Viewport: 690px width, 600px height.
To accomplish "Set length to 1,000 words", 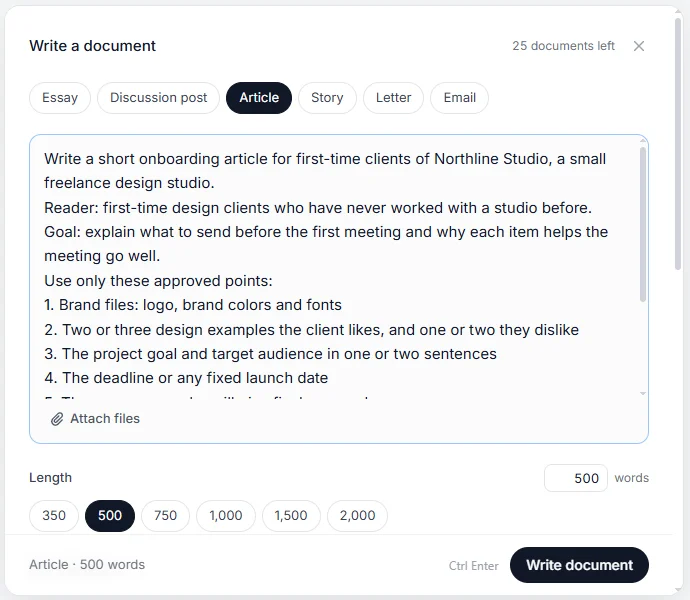I will tap(226, 515).
